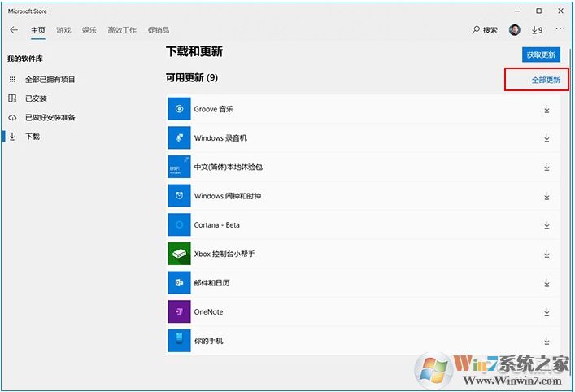Open the 你的手机 tile icon

pyautogui.click(x=179, y=340)
